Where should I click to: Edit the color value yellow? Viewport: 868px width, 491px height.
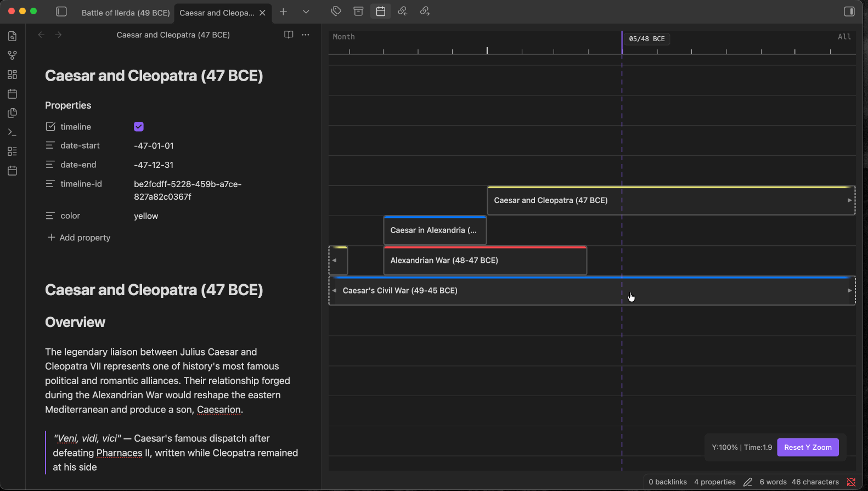click(x=146, y=216)
